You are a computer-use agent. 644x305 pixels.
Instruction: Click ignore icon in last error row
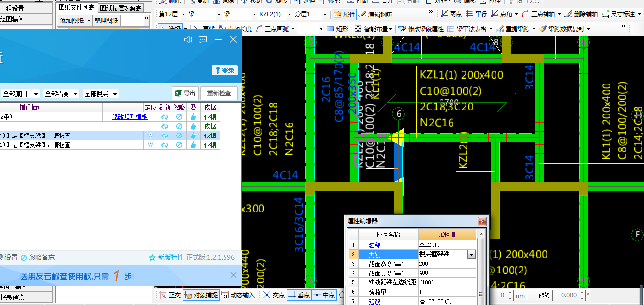point(179,145)
